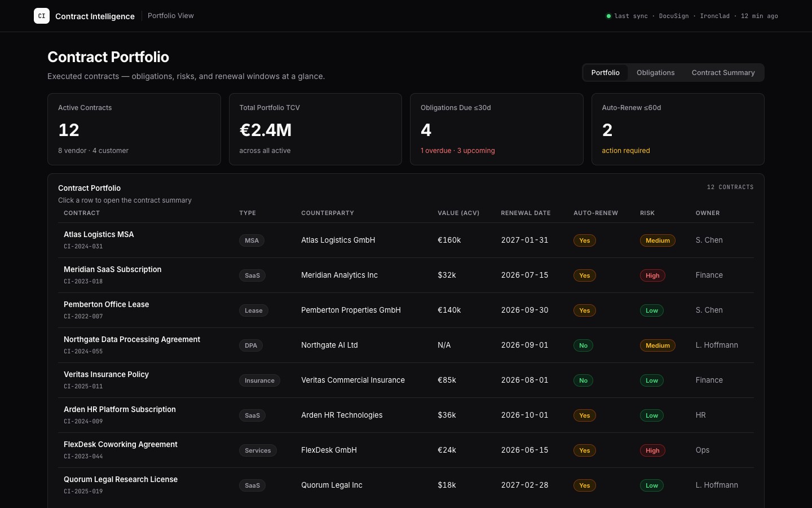Click the N/A value for Northgate
812x508 pixels.
tap(444, 345)
